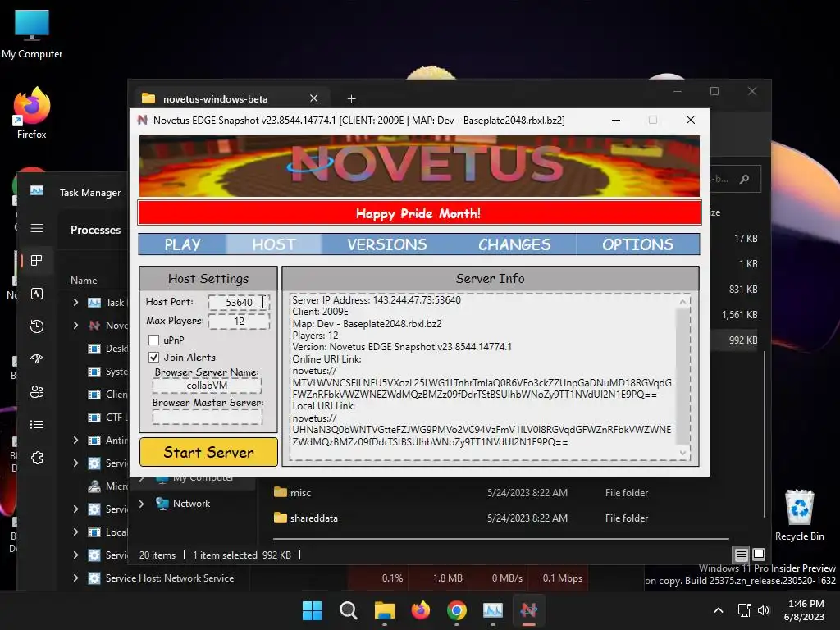Click the Max Players field
The image size is (840, 630).
(x=239, y=321)
